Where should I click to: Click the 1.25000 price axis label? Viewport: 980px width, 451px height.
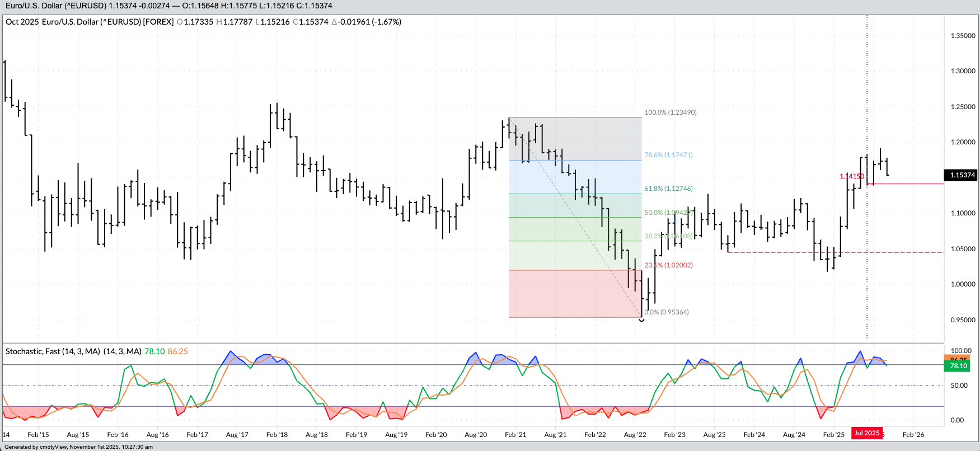click(963, 107)
